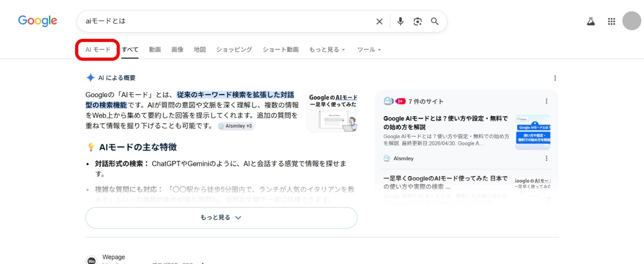Open AI overview three-dot options menu
The width and height of the screenshot is (644, 264).
coord(555,78)
